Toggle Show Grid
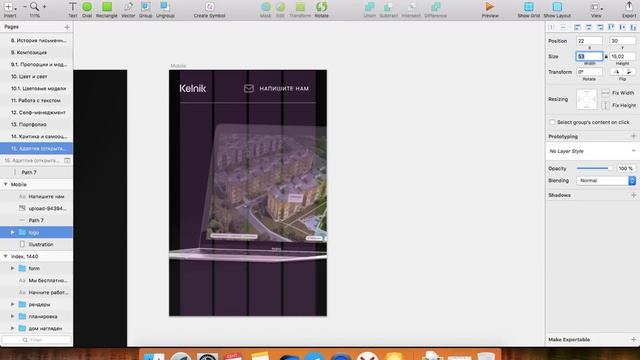This screenshot has width=640, height=360. 529,10
